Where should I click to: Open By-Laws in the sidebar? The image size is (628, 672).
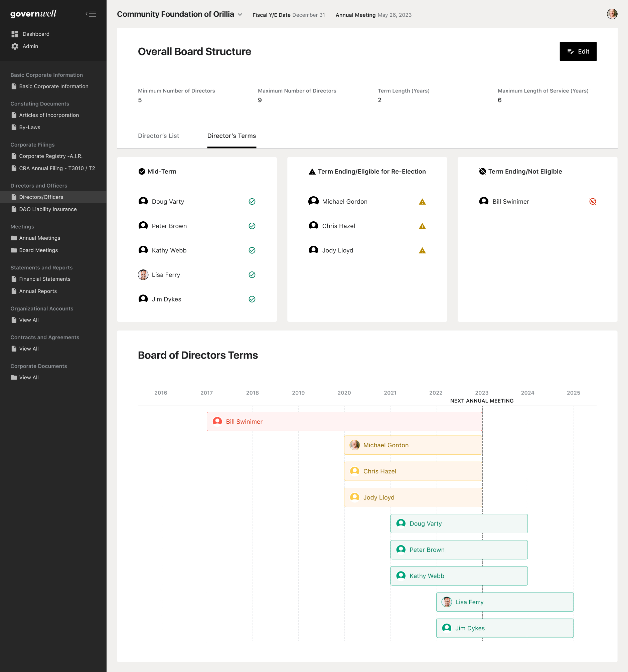pos(29,128)
